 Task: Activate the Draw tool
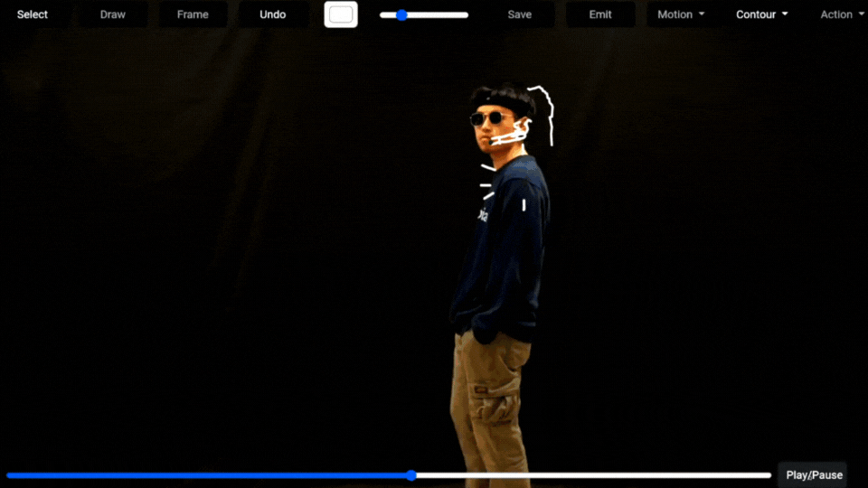pyautogui.click(x=113, y=14)
